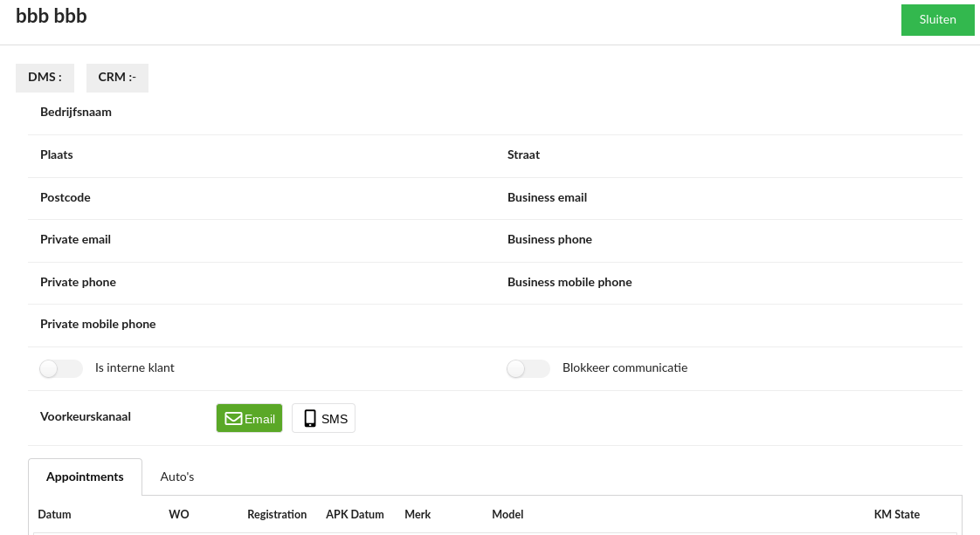Viewport: 980px width, 535px height.
Task: Click the Business email label
Action: coord(547,197)
